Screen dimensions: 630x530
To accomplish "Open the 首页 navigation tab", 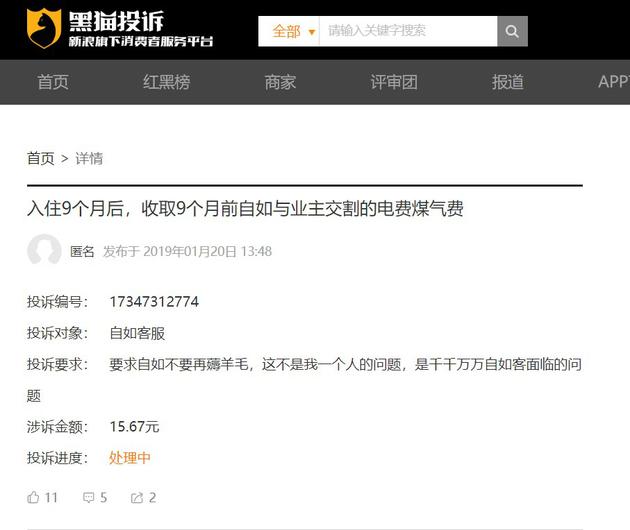I will pyautogui.click(x=53, y=82).
